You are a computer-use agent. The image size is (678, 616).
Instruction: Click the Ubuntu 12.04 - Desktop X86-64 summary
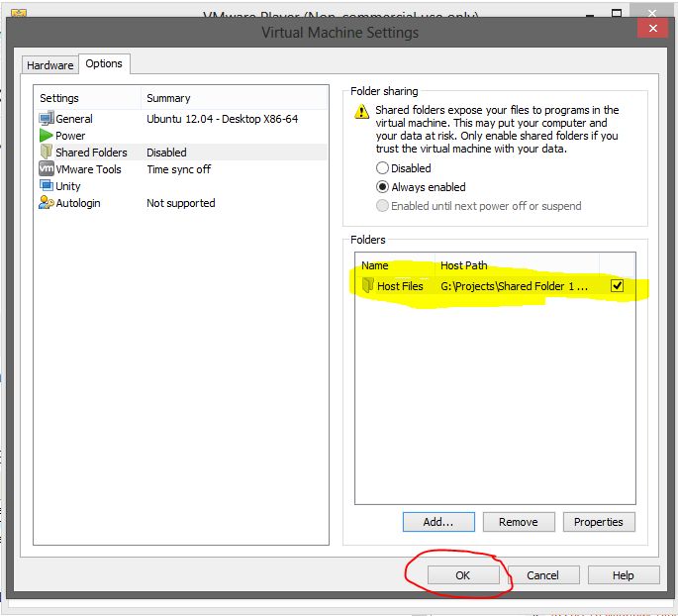(x=223, y=119)
